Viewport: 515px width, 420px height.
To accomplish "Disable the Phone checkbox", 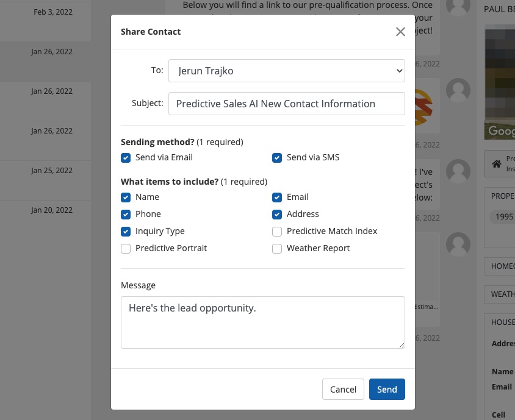I will [126, 214].
